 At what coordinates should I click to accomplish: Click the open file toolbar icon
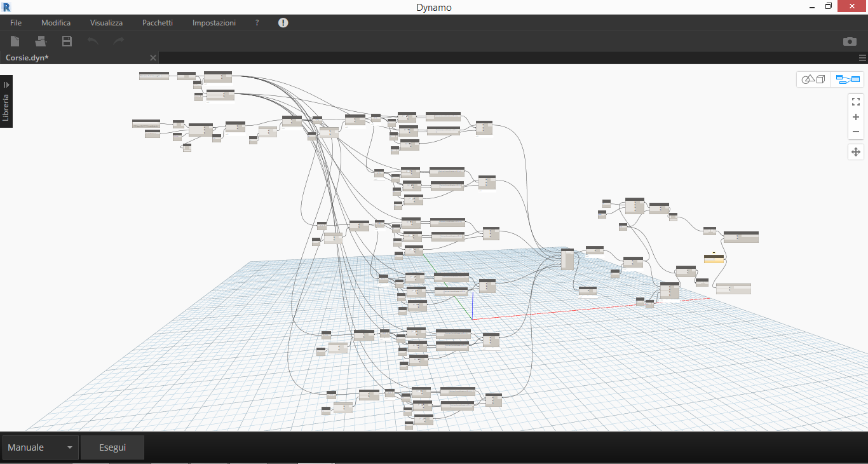(41, 41)
